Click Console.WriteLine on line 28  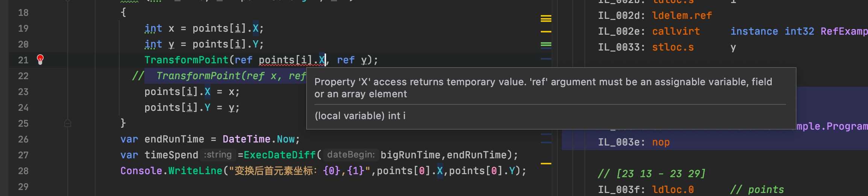coord(171,171)
